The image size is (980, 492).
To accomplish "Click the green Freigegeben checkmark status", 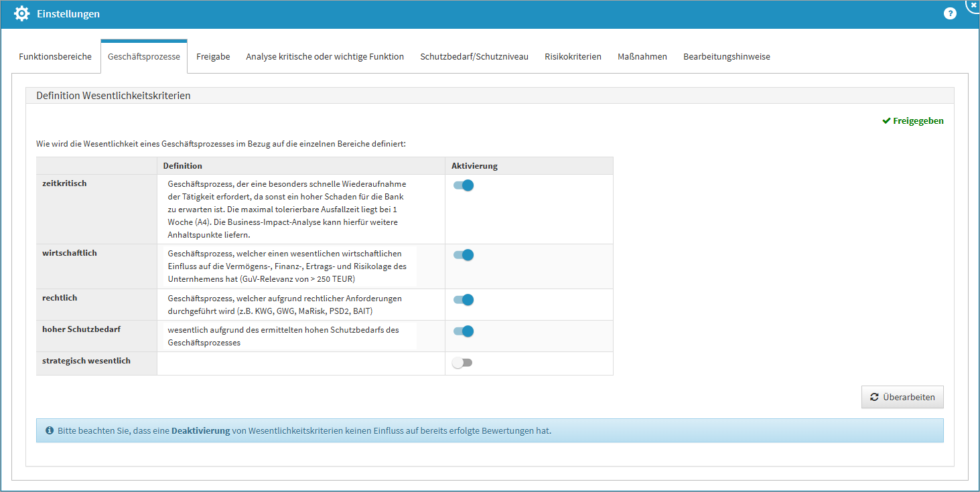I will click(x=913, y=121).
